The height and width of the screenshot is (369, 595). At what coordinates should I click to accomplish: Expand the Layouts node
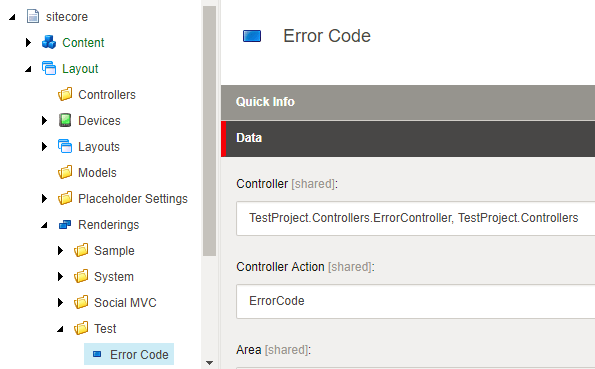click(44, 147)
